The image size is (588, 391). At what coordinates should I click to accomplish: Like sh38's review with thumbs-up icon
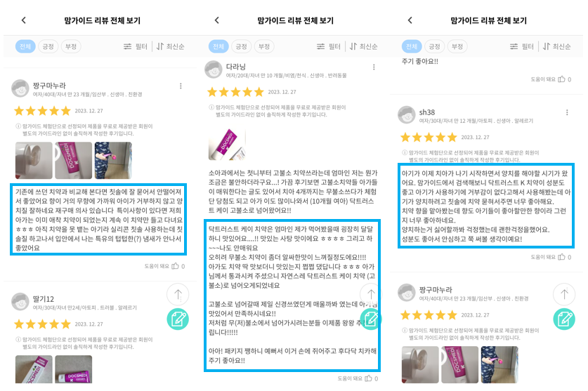561,257
